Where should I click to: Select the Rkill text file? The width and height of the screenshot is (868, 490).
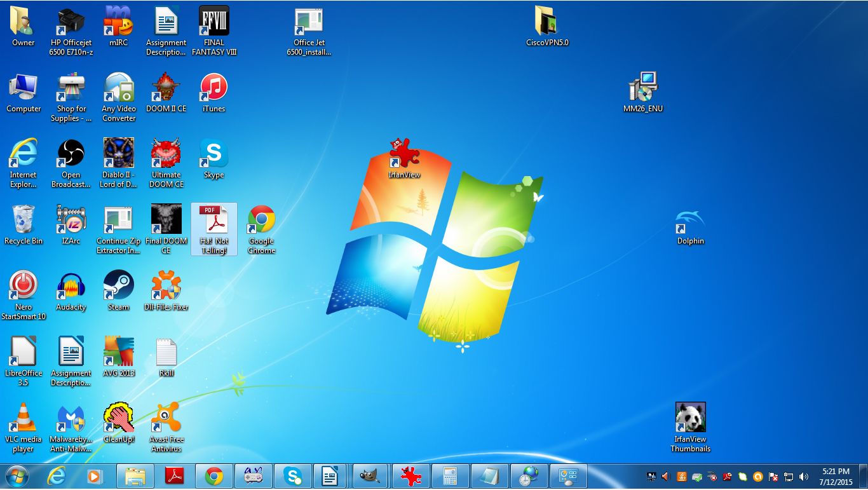[166, 357]
